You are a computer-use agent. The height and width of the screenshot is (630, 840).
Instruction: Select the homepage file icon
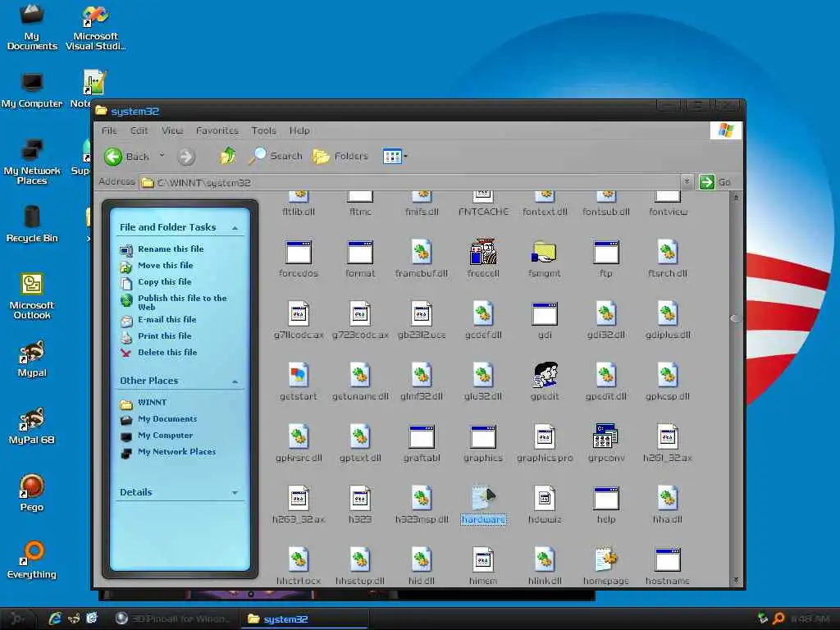click(606, 559)
